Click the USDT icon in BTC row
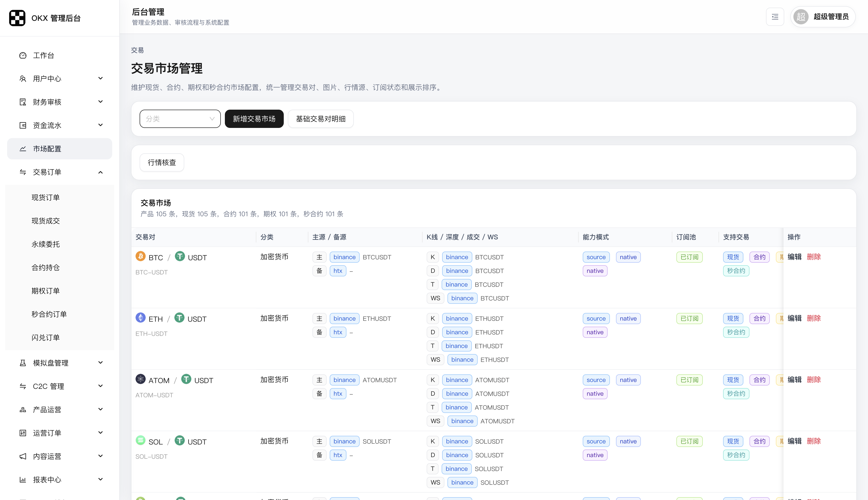Viewport: 868px width, 500px height. pos(180,256)
